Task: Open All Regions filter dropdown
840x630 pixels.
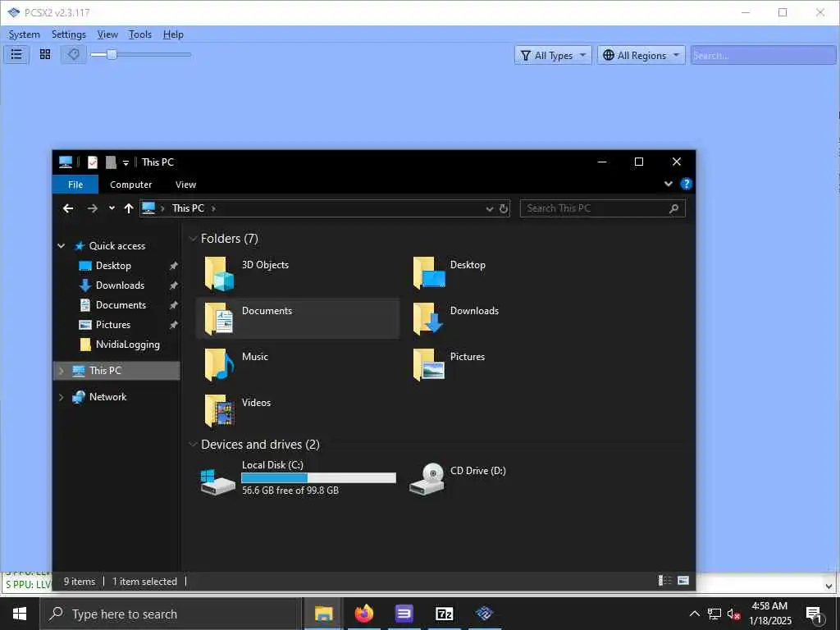Action: tap(641, 55)
